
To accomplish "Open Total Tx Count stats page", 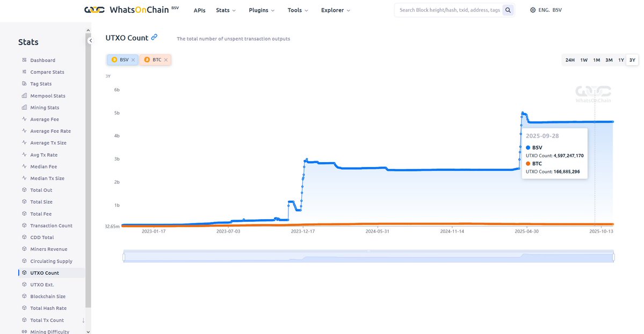I will (47, 320).
